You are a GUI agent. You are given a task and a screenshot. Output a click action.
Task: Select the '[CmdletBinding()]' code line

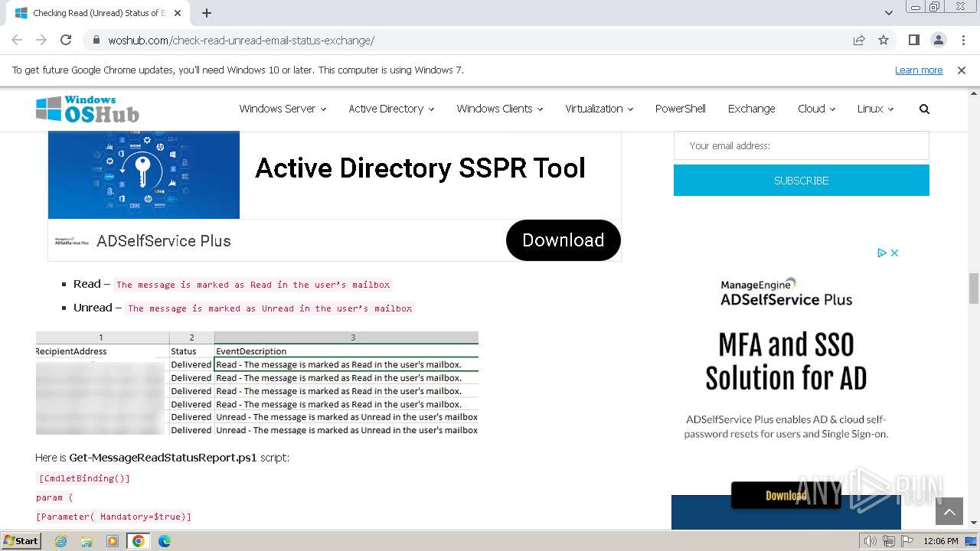click(x=84, y=478)
